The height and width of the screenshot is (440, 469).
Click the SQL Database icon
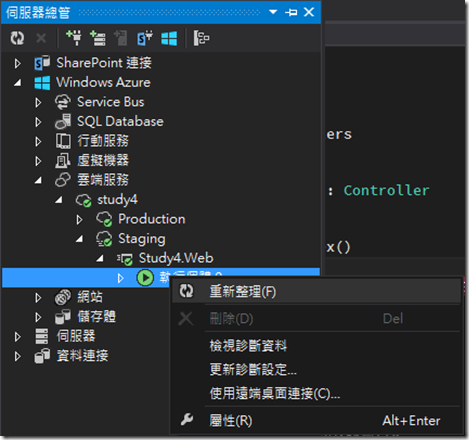tap(63, 121)
